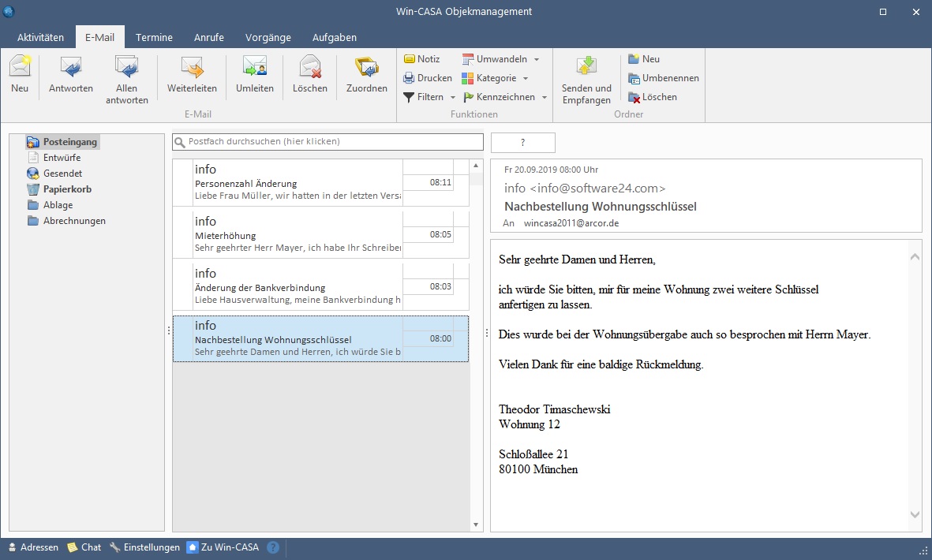Click the Umwandeln convert tool
This screenshot has width=932, height=560.
[495, 59]
